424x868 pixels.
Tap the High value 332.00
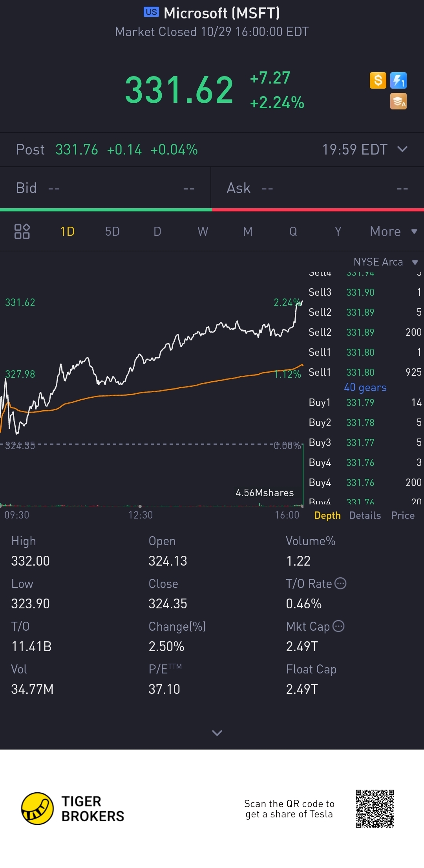pos(30,561)
